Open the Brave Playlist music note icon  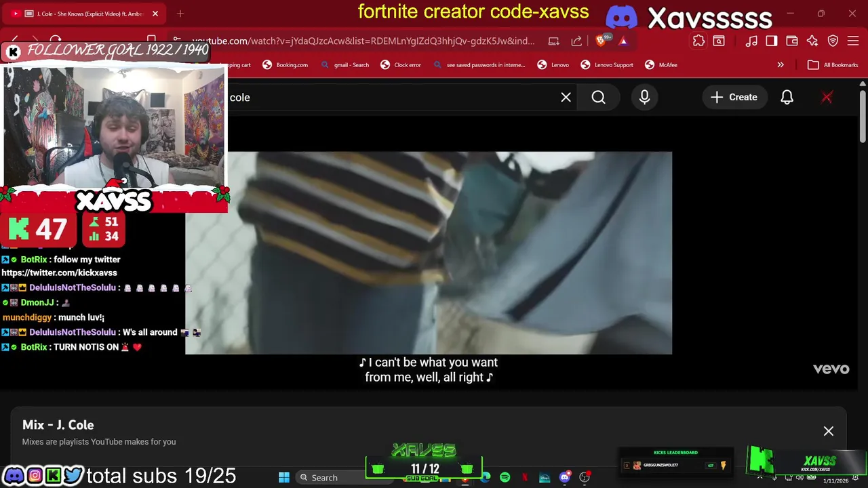[751, 41]
